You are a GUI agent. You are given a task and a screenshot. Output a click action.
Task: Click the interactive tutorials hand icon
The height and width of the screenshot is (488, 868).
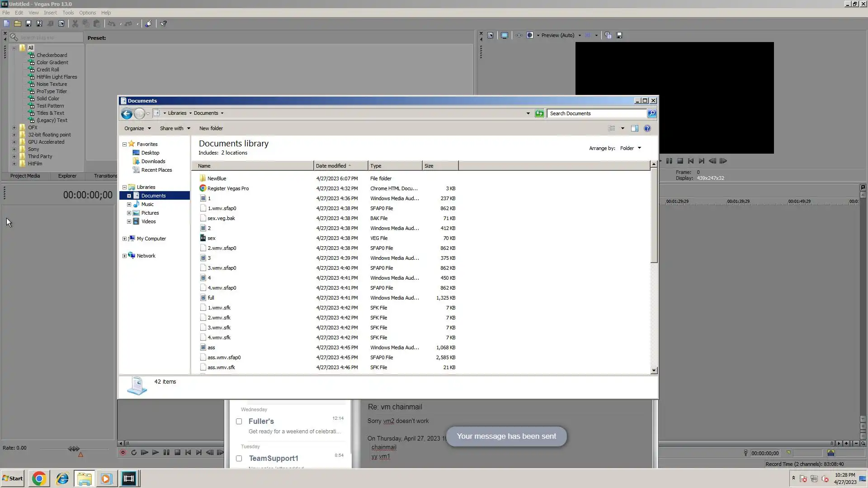[x=148, y=23]
